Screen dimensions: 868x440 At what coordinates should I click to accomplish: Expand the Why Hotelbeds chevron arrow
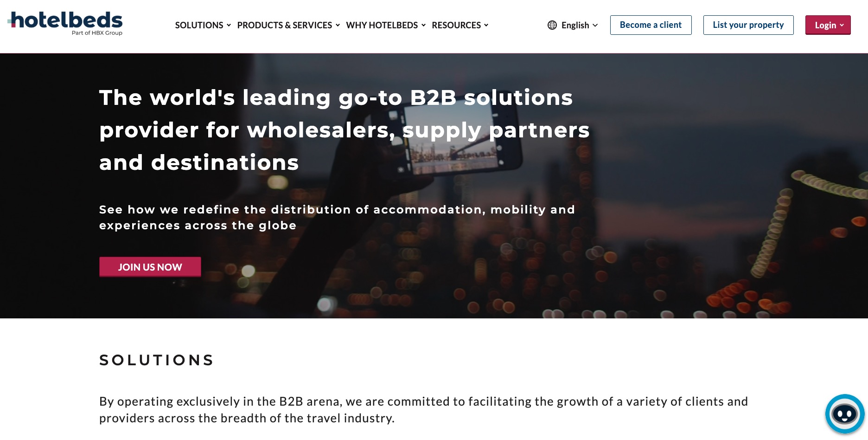(423, 25)
